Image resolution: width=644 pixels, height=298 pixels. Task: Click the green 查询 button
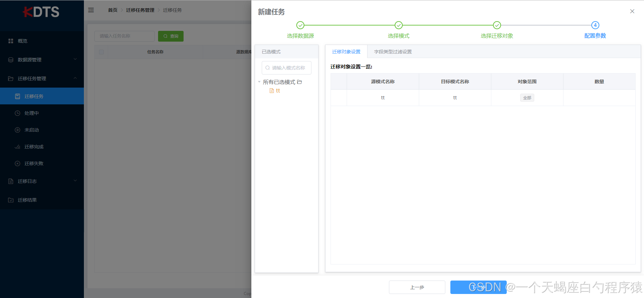coord(171,36)
